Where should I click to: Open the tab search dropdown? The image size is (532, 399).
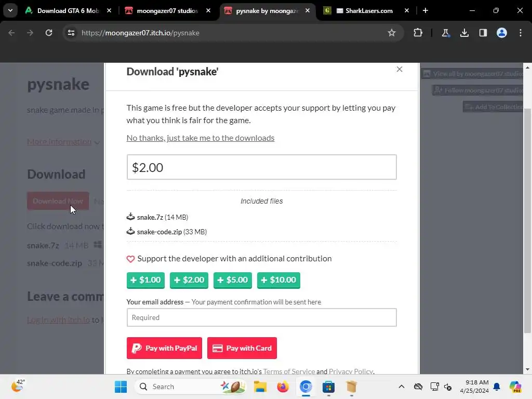click(x=10, y=11)
